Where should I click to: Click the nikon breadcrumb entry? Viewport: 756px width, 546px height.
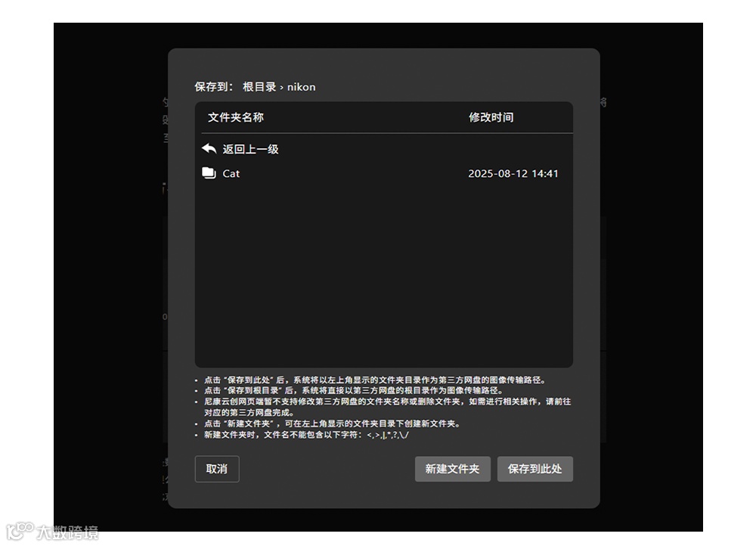[x=301, y=86]
